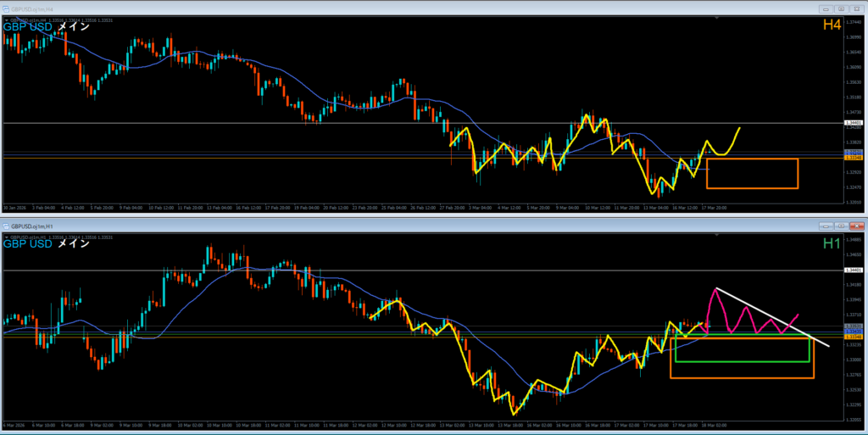Close the GBPUSD H4 chart window
This screenshot has height=435, width=868.
pos(856,9)
